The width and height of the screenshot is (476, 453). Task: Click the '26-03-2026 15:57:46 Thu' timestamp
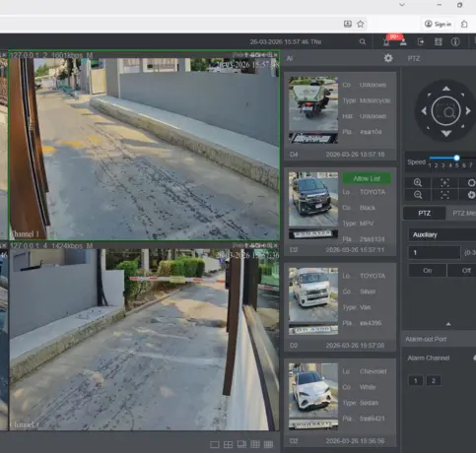[x=286, y=41]
